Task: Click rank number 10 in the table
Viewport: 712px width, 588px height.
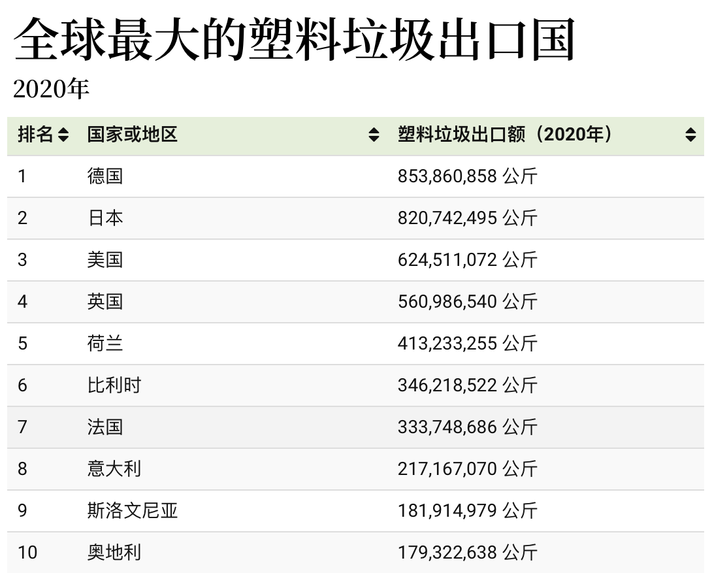Action: (x=27, y=553)
